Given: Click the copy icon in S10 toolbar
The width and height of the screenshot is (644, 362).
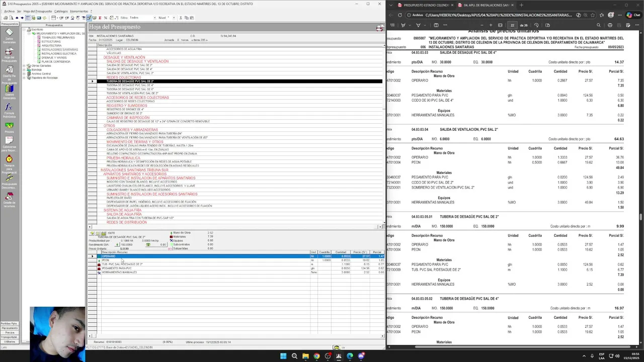Looking at the screenshot, I should click(x=186, y=18).
